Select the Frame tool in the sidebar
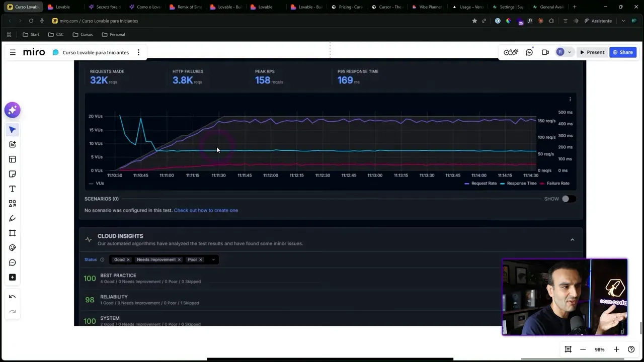The width and height of the screenshot is (644, 362). [x=12, y=233]
